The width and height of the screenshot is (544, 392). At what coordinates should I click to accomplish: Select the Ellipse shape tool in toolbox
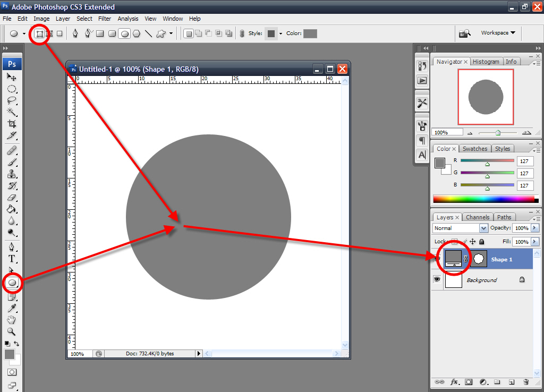click(x=12, y=283)
